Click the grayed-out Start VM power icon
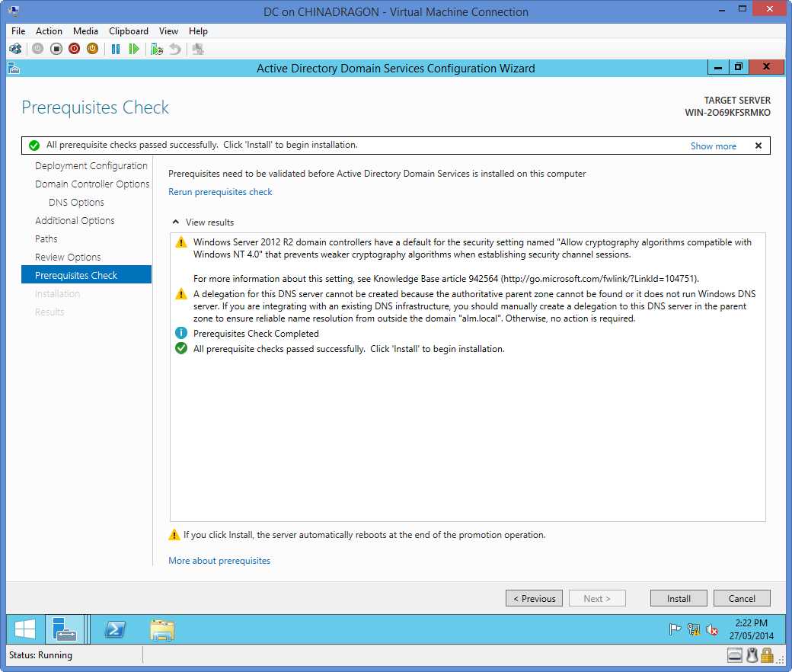The width and height of the screenshot is (792, 672). (x=38, y=49)
